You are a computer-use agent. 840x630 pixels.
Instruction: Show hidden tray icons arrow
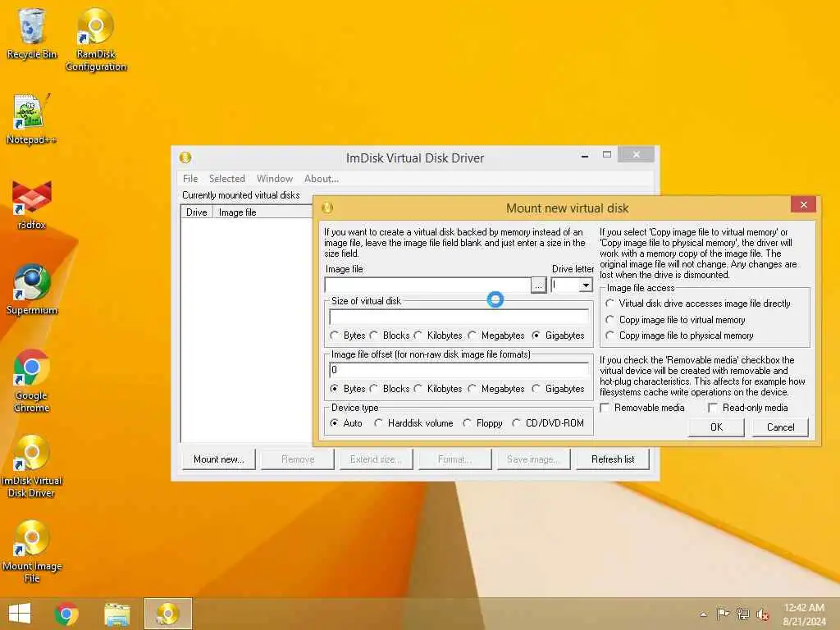click(703, 614)
